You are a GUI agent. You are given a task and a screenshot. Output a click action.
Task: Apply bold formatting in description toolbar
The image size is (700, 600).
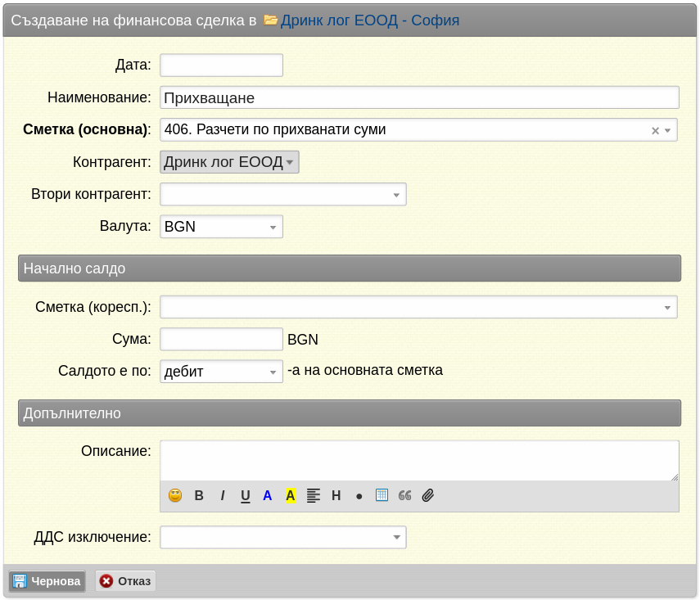[199, 495]
